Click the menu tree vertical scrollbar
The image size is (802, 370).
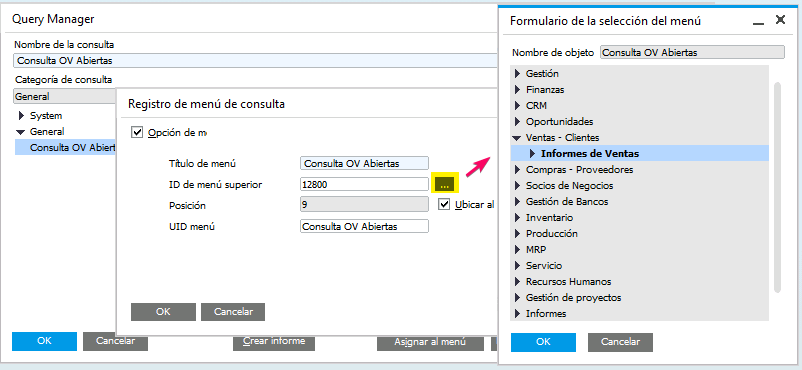click(777, 187)
